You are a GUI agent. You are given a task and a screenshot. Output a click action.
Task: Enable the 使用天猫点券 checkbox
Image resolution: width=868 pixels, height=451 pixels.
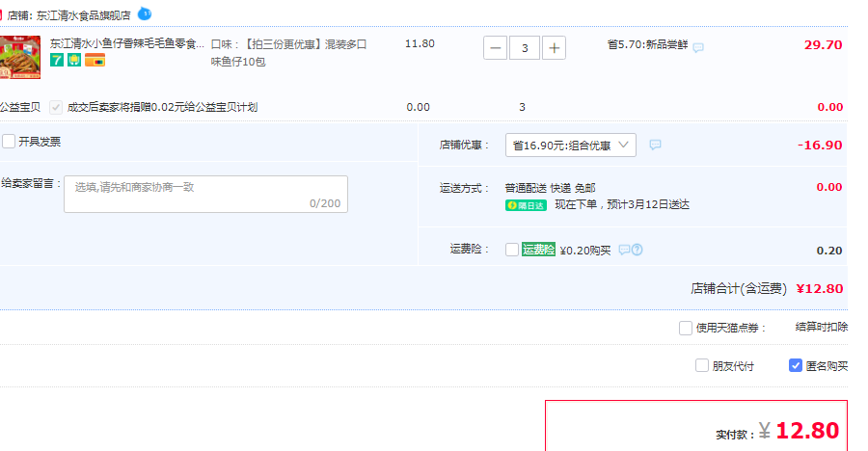686,329
